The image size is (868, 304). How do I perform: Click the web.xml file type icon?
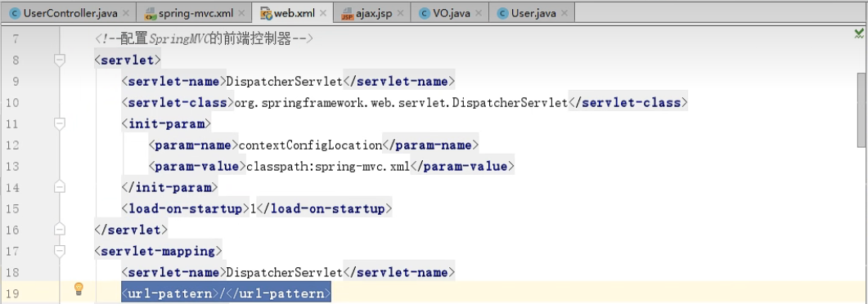click(266, 13)
